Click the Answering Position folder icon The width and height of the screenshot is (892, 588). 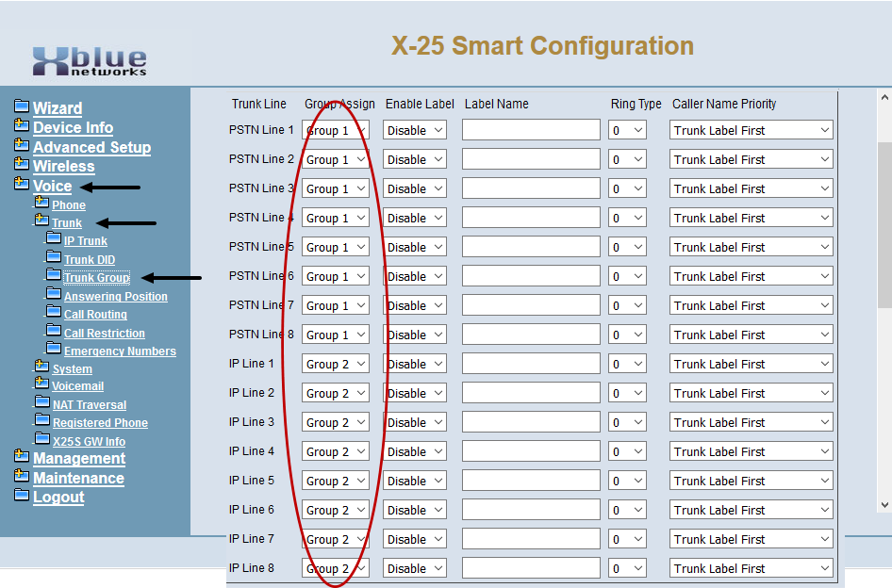[x=54, y=294]
